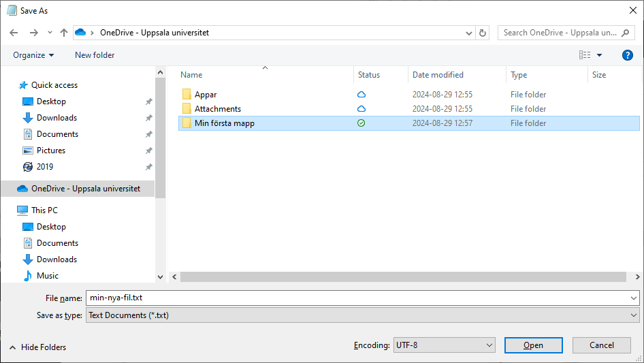Open Desktop under This PC
Screen dimensions: 644x363
(51, 227)
